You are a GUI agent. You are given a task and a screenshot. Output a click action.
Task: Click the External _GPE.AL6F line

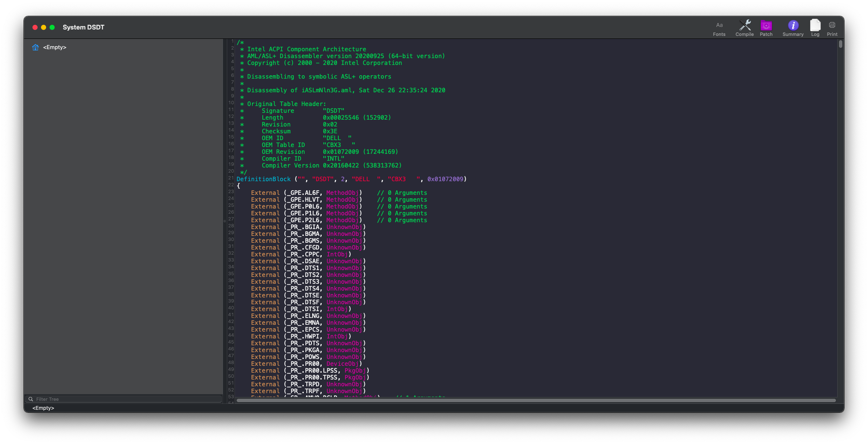click(x=339, y=193)
